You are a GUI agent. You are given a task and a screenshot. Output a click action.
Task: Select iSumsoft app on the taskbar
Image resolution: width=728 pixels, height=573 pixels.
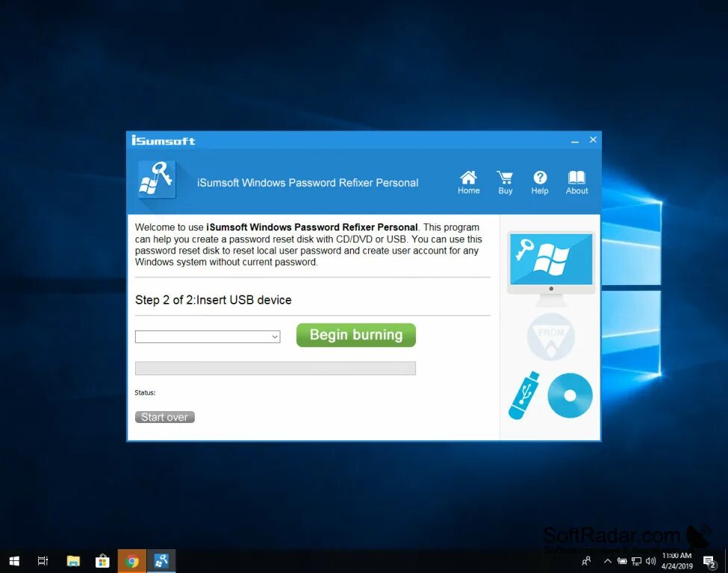pos(161,561)
